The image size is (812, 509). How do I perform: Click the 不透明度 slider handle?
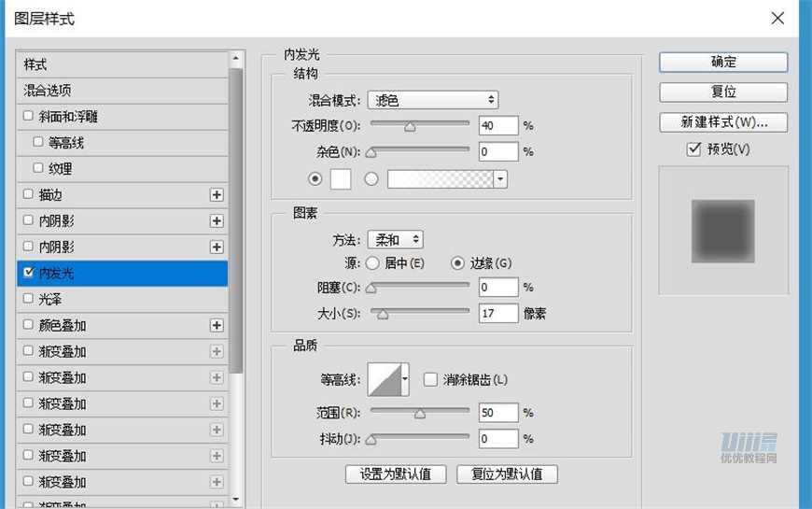(x=410, y=126)
